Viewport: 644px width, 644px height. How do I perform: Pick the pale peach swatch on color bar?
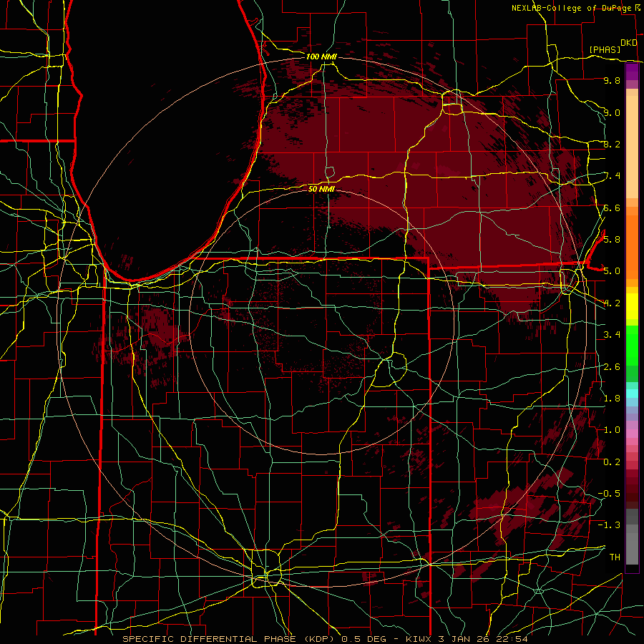tap(632, 148)
